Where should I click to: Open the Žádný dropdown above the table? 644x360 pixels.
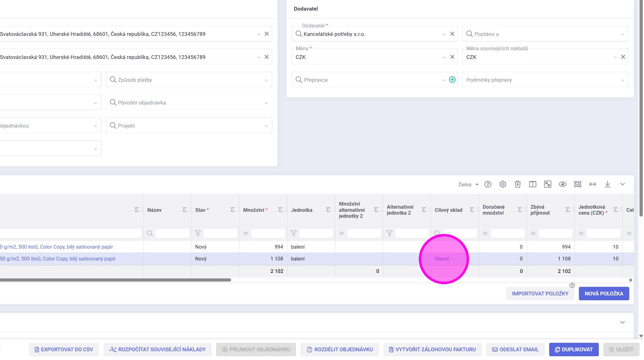(468, 185)
